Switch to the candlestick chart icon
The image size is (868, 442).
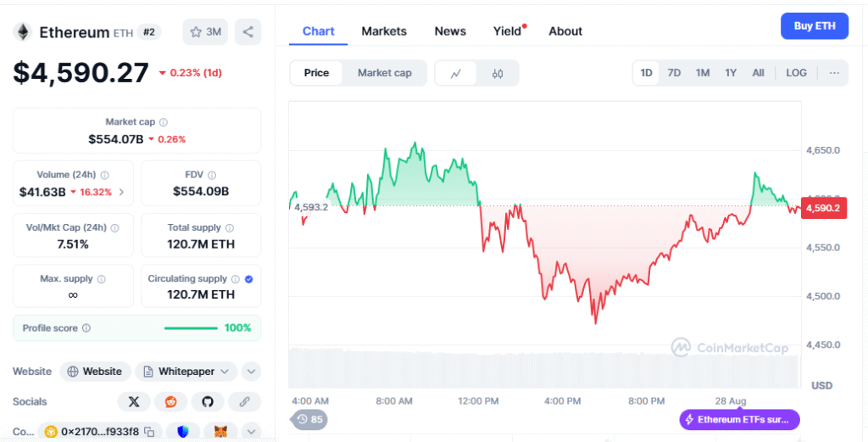point(497,73)
